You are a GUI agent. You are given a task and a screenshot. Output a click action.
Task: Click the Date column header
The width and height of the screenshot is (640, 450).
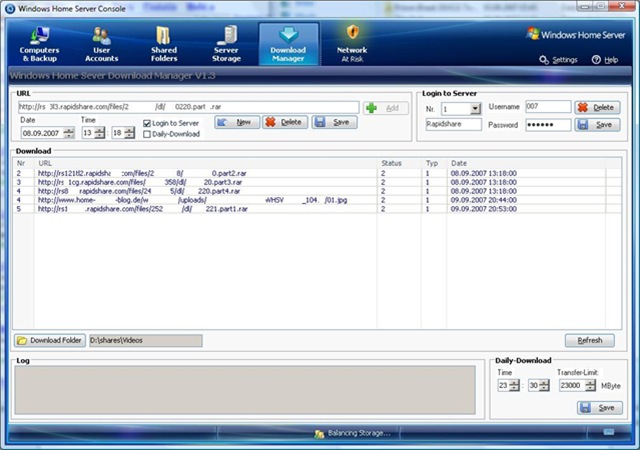526,163
